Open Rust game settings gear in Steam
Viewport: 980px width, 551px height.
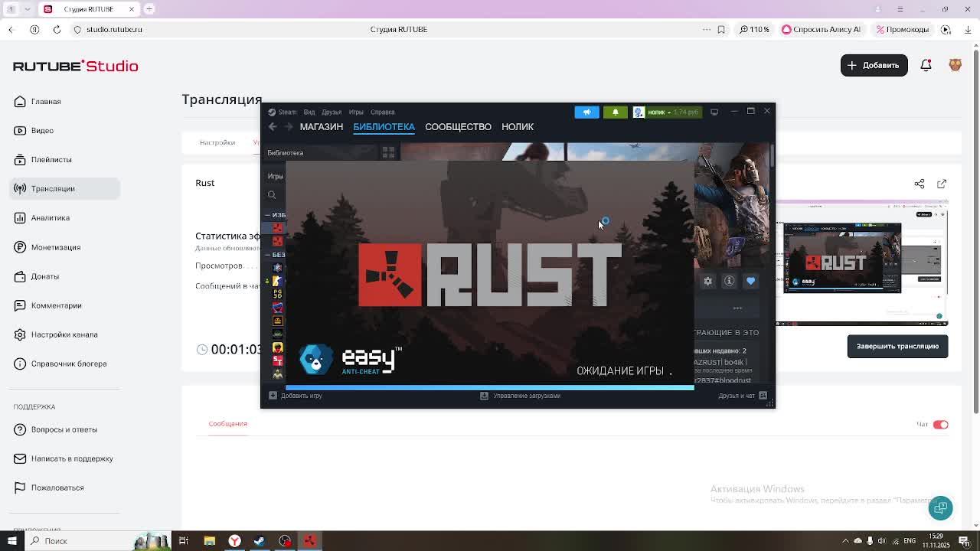(x=708, y=281)
